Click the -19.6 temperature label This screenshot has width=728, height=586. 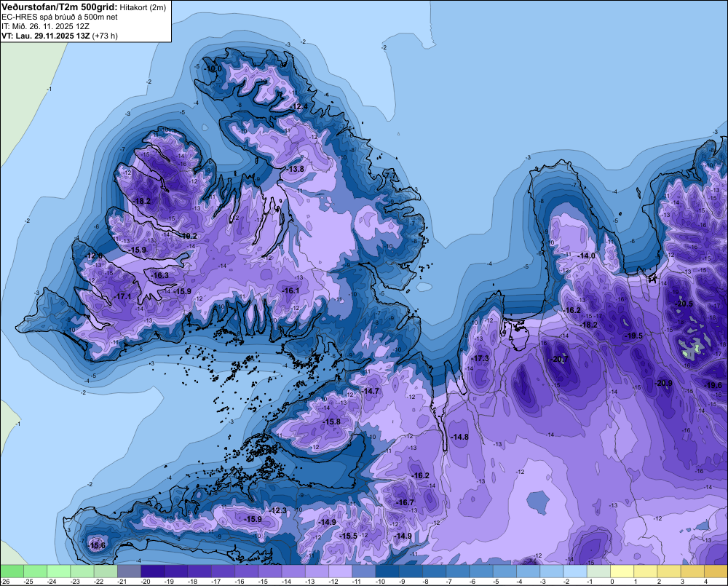coord(713,385)
